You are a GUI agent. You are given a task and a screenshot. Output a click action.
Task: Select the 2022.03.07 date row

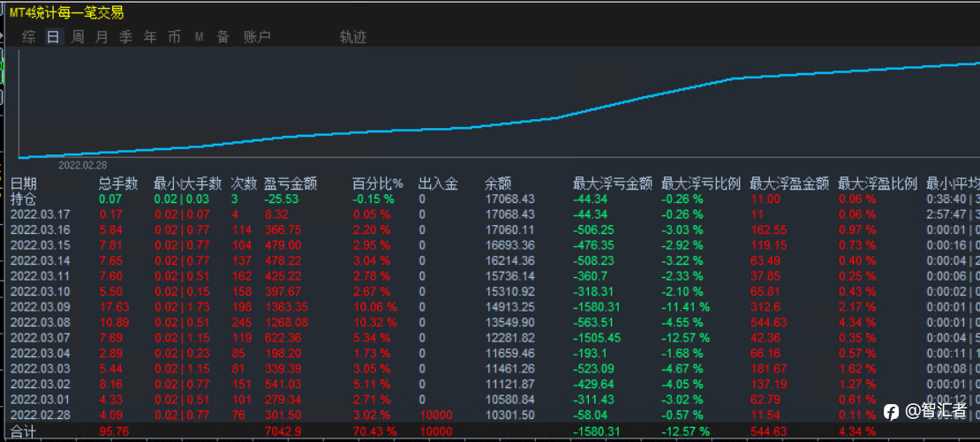tap(41, 338)
